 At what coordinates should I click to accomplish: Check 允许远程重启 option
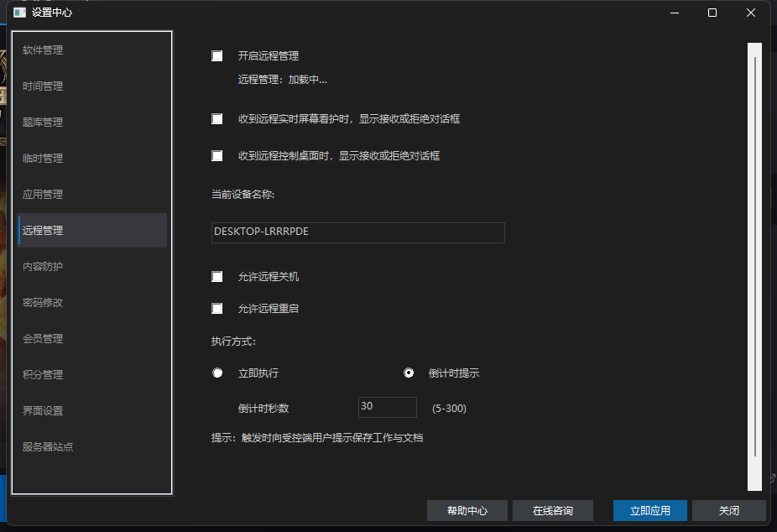pyautogui.click(x=217, y=309)
